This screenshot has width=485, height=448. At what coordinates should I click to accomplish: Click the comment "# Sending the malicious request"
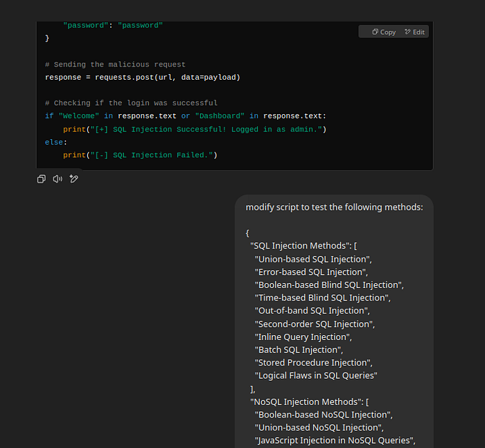(115, 64)
